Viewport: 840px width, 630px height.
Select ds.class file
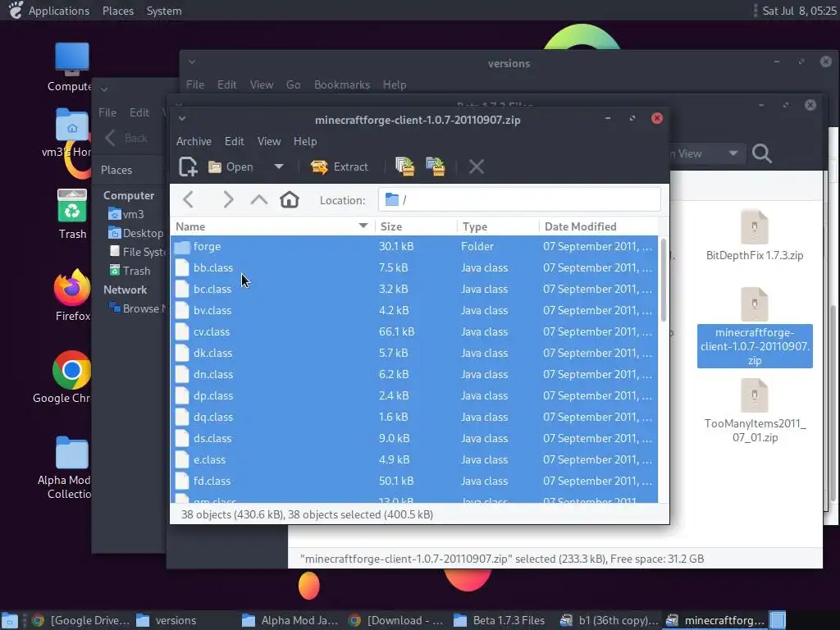point(414,439)
